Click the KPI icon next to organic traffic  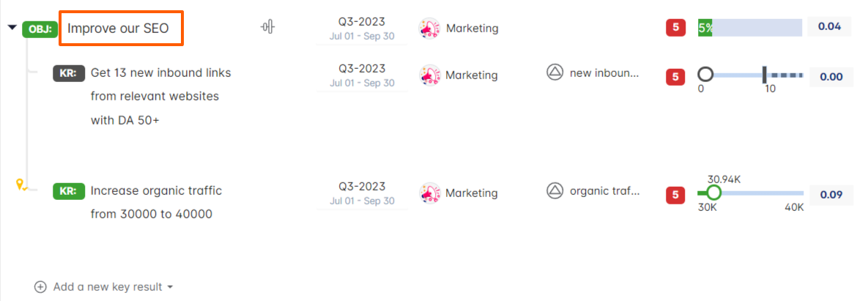555,191
